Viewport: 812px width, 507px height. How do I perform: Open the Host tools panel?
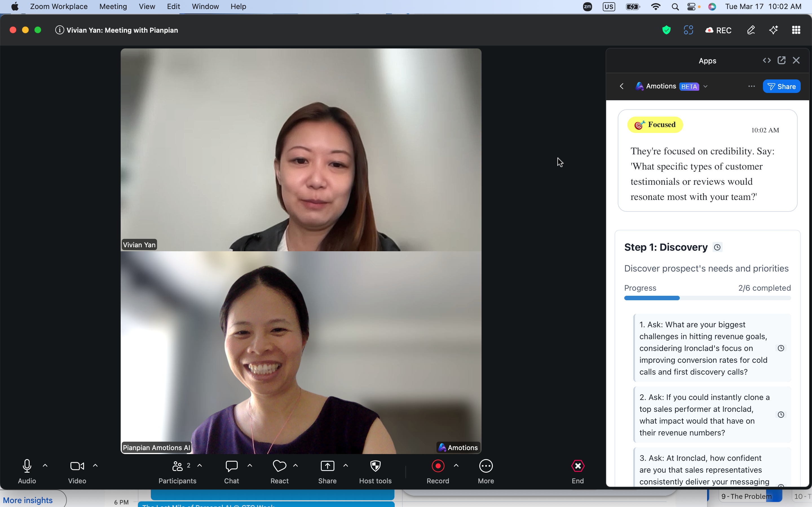(375, 471)
